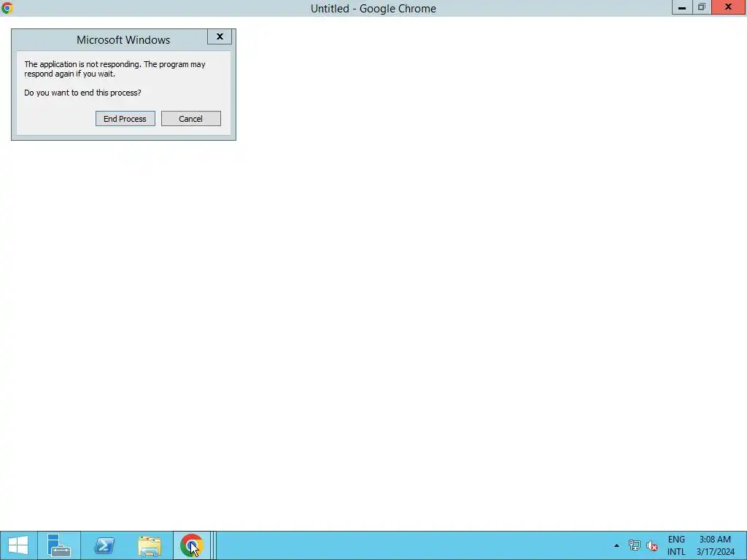Select the Chrome taskbar icon
The width and height of the screenshot is (747, 560).
192,545
